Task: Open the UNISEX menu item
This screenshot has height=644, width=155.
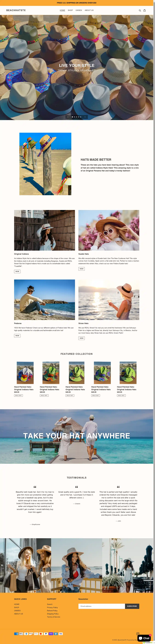Action: click(x=79, y=10)
